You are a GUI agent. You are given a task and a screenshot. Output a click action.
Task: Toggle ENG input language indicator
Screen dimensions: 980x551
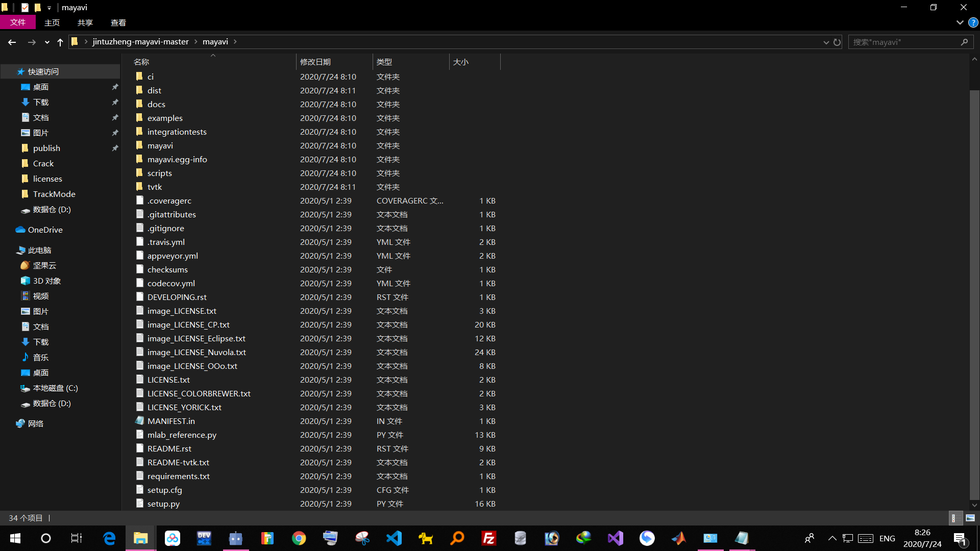tap(887, 538)
